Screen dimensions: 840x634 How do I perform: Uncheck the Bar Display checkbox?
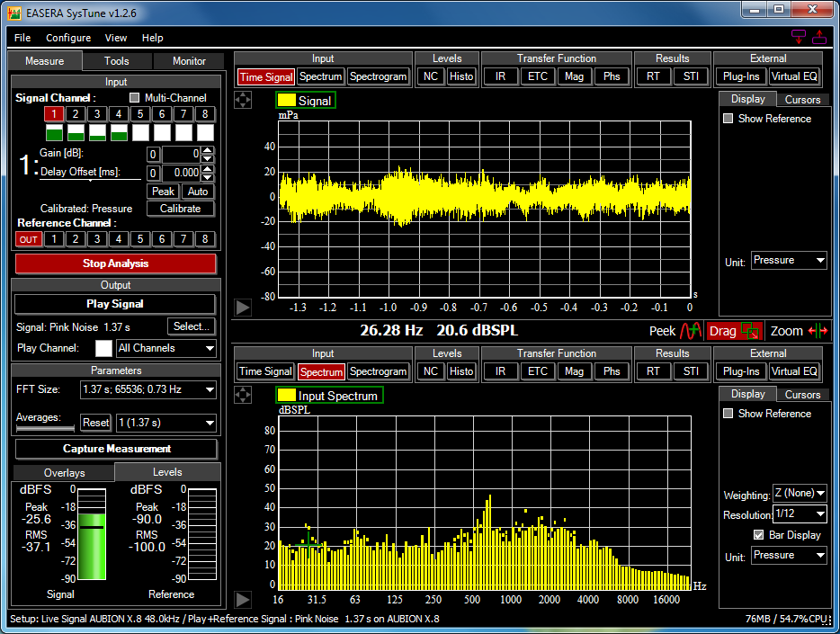759,535
